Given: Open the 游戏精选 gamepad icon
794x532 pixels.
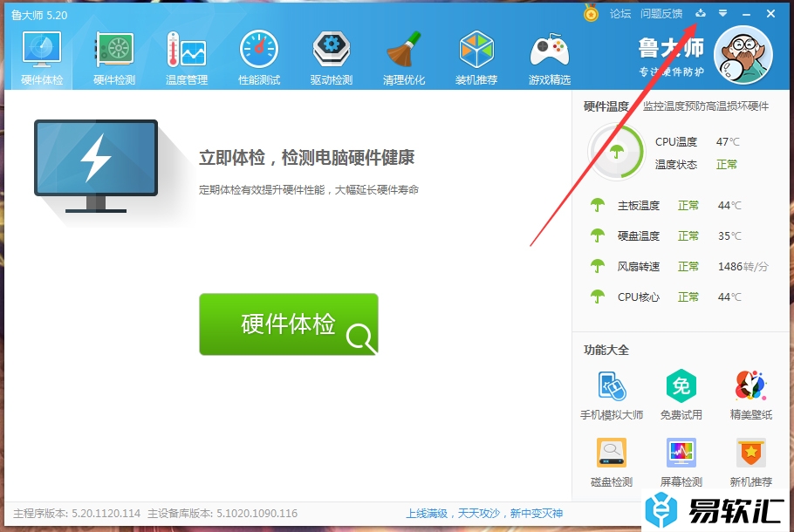Looking at the screenshot, I should (x=550, y=58).
